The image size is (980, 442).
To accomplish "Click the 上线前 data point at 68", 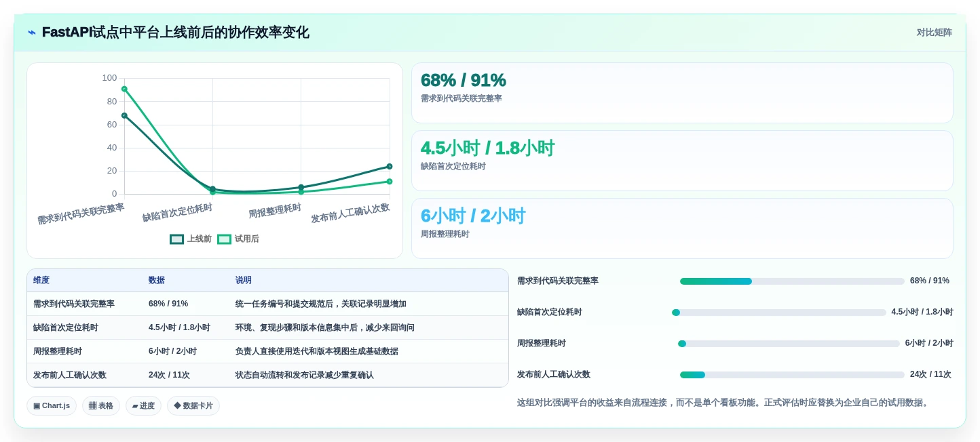I will pyautogui.click(x=124, y=115).
